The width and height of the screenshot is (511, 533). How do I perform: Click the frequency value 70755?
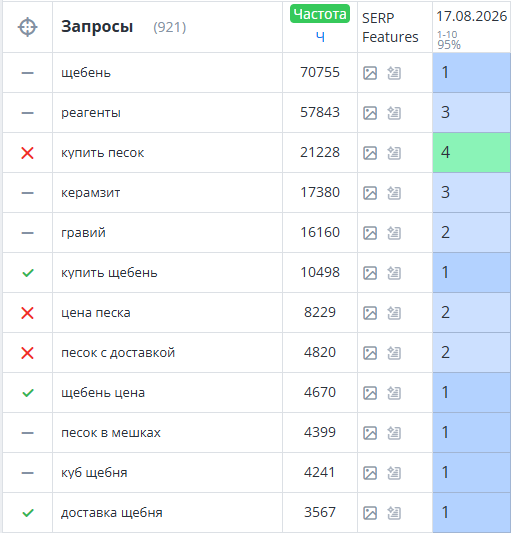pos(320,72)
